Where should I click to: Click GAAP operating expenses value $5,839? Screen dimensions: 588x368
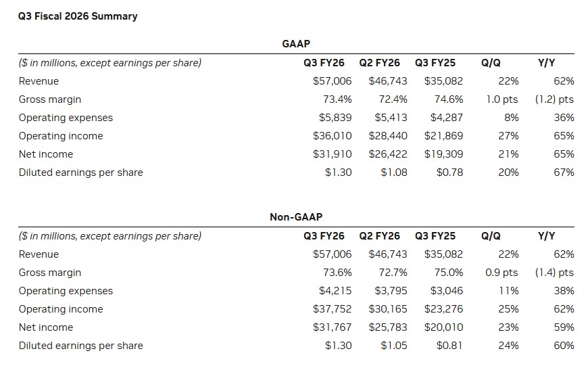click(x=335, y=118)
